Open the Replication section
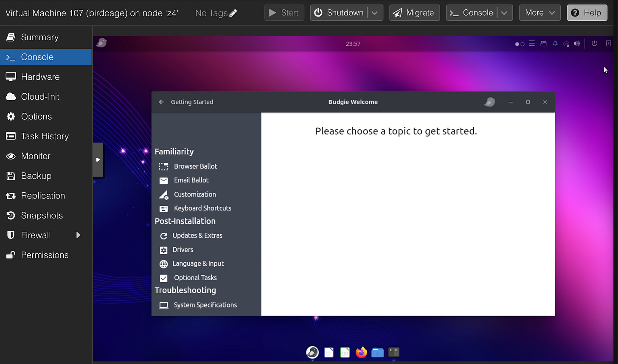Viewport: 618px width, 364px height. click(x=46, y=196)
